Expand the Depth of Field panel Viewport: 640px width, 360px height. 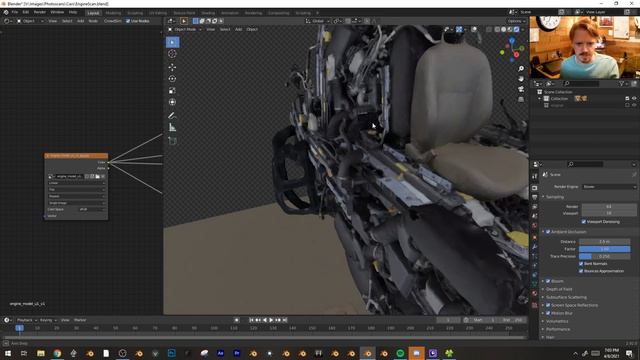pyautogui.click(x=559, y=289)
